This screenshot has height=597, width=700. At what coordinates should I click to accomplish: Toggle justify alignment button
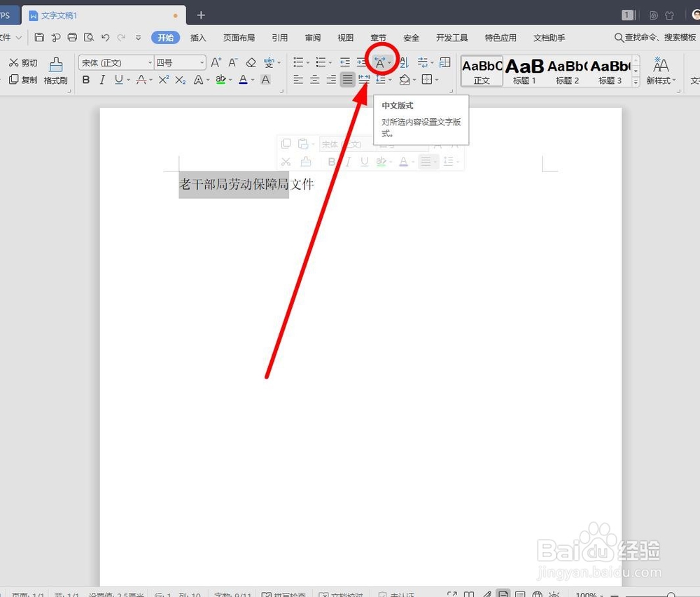(347, 79)
